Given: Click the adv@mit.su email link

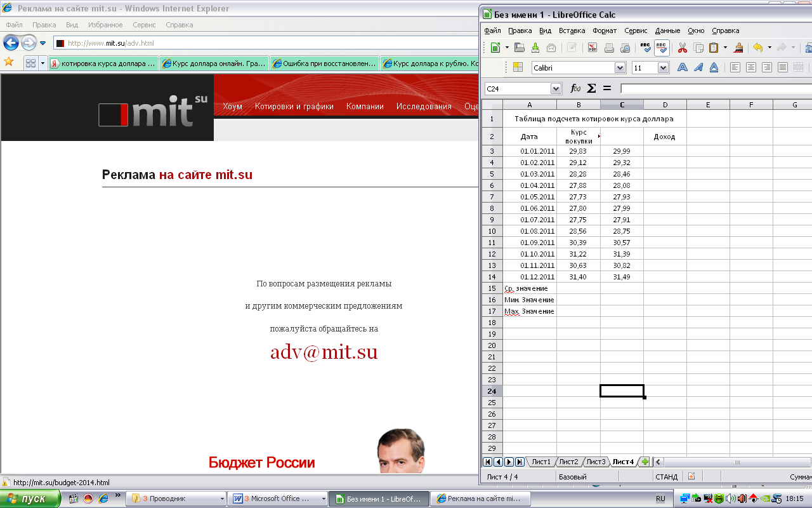Looking at the screenshot, I should click(x=324, y=352).
